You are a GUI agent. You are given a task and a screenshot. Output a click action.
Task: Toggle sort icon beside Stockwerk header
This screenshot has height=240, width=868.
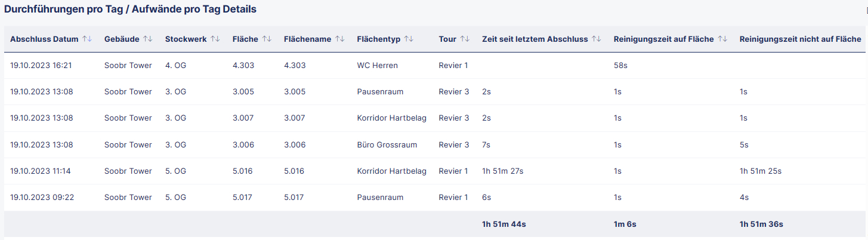(215, 39)
